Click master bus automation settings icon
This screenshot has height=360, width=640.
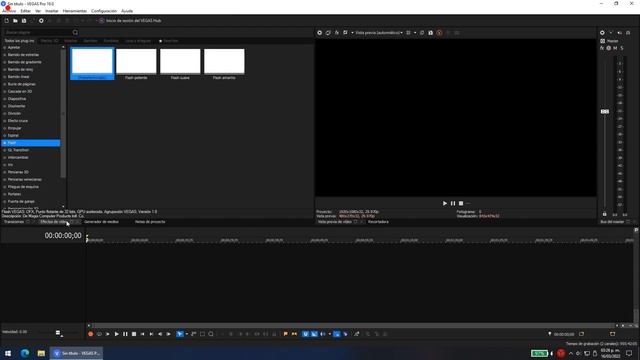[x=609, y=48]
